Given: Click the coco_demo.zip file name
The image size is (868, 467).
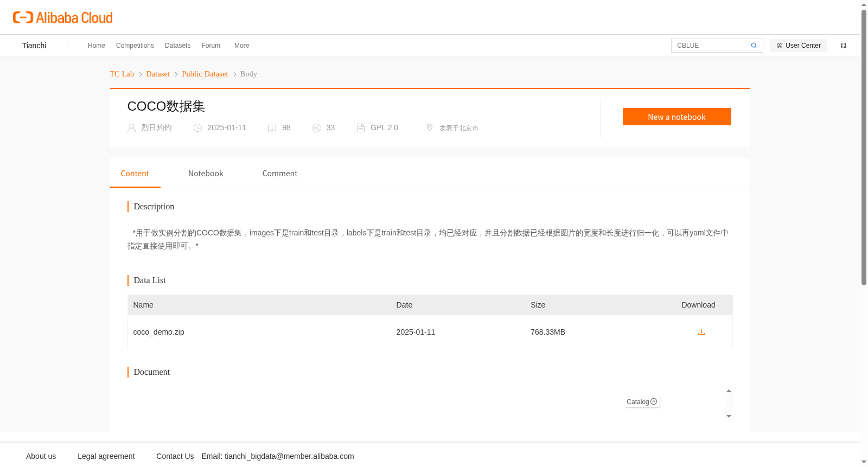Looking at the screenshot, I should [159, 332].
